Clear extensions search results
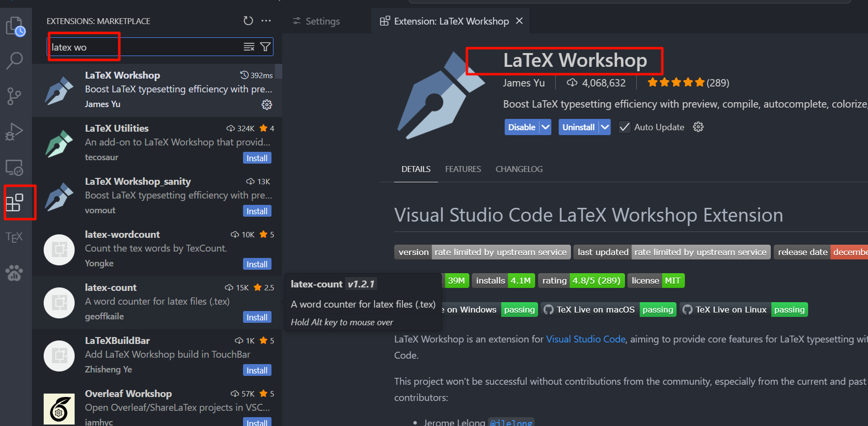 click(x=249, y=47)
